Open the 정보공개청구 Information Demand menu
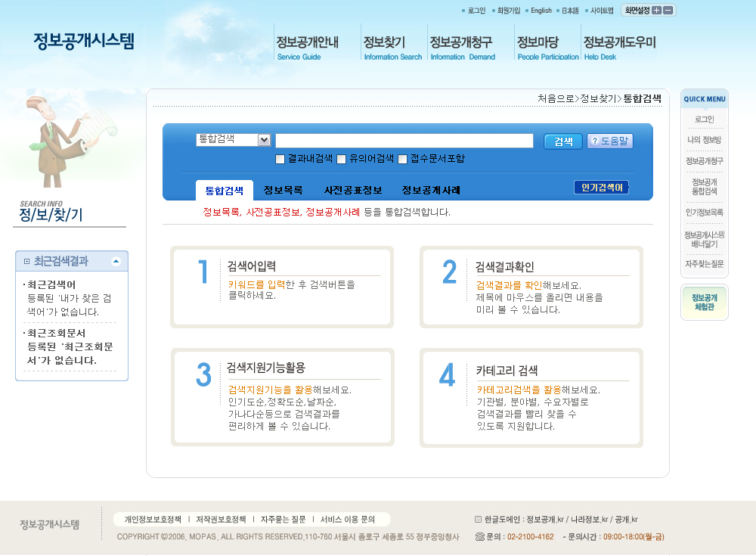756x556 pixels. point(462,47)
